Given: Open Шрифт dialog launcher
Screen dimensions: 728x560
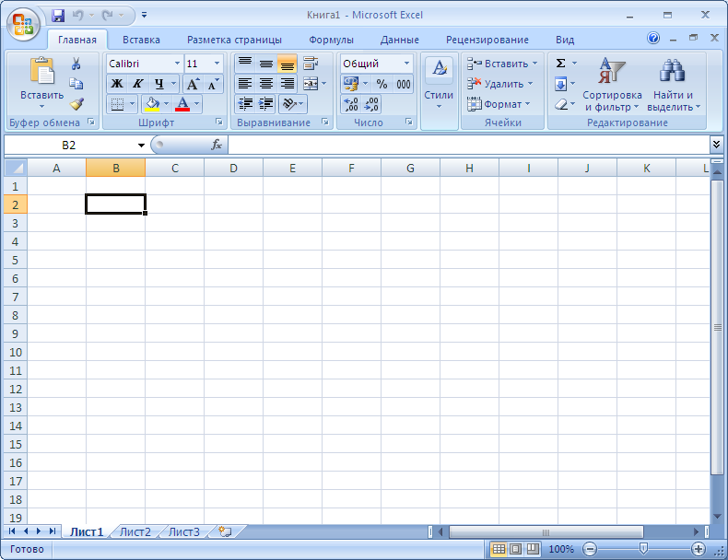Looking at the screenshot, I should point(218,122).
